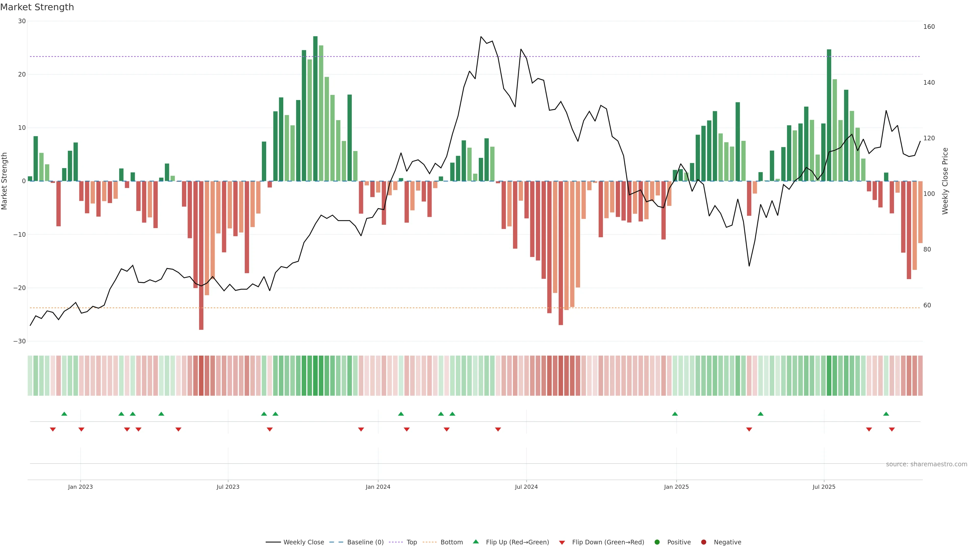
Task: Click the Flip Down red triangle legend icon
Action: [562, 542]
